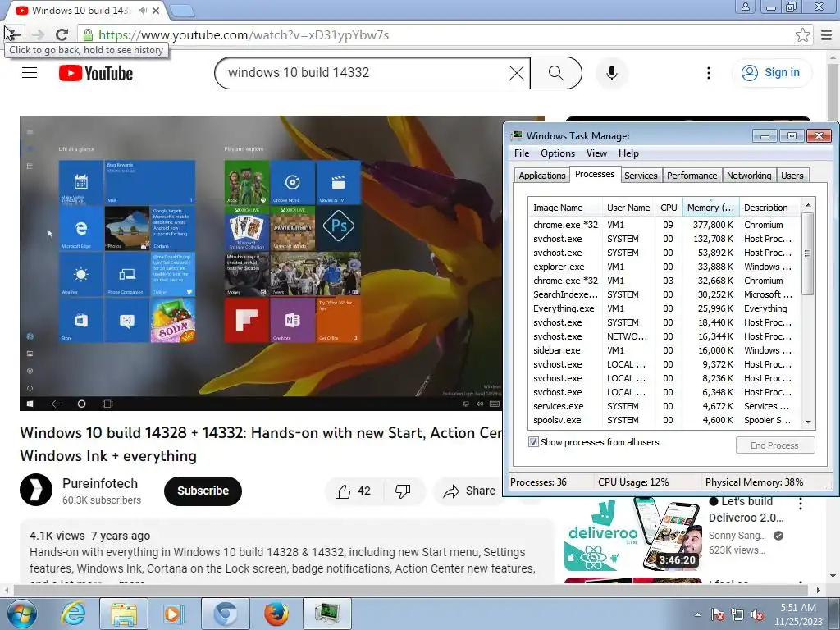The image size is (840, 630).
Task: Click the process list scrollbar thumb
Action: (807, 253)
